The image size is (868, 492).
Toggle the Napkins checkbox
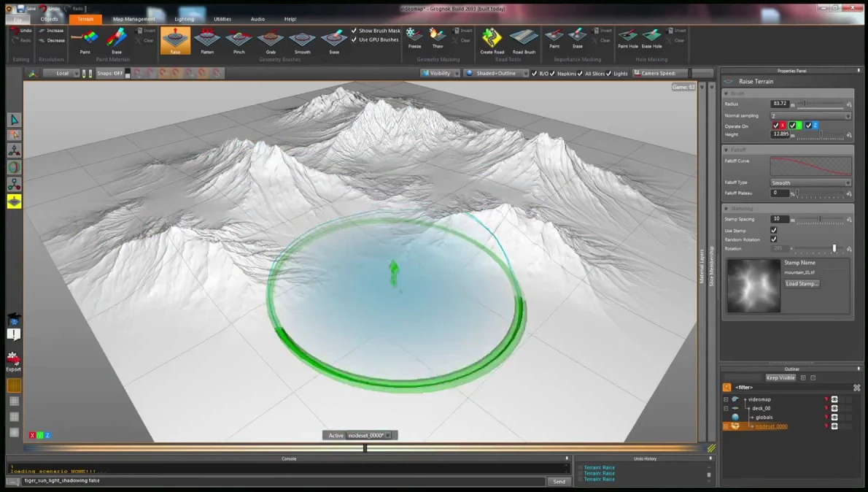point(552,73)
